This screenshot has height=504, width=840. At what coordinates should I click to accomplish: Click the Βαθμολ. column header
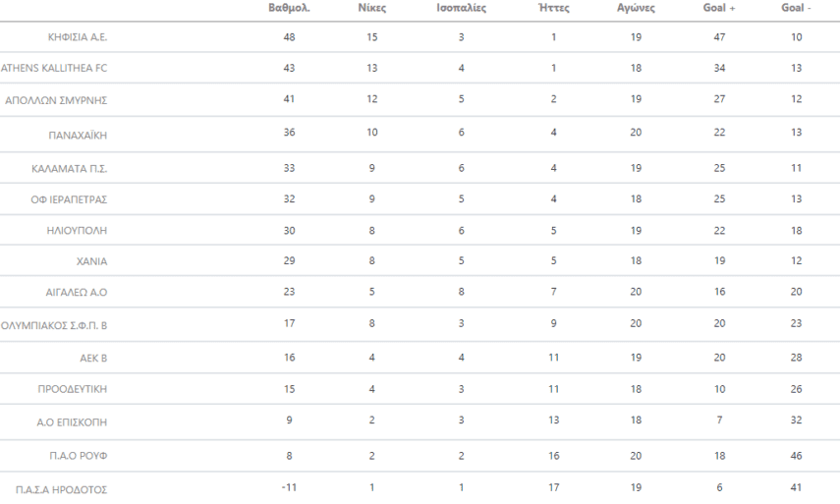[x=289, y=8]
